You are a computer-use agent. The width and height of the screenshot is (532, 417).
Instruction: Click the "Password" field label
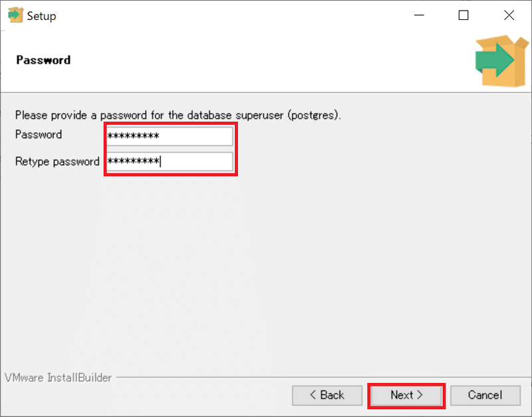39,135
